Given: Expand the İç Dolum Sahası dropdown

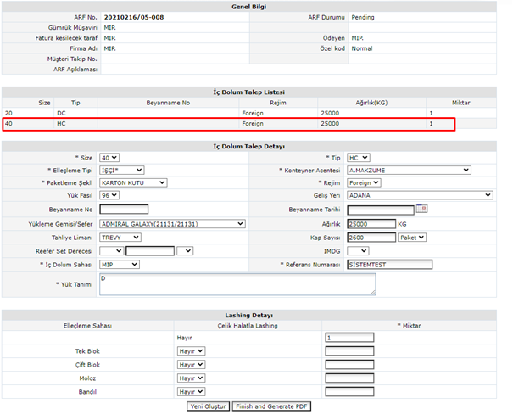Looking at the screenshot, I should [x=119, y=264].
